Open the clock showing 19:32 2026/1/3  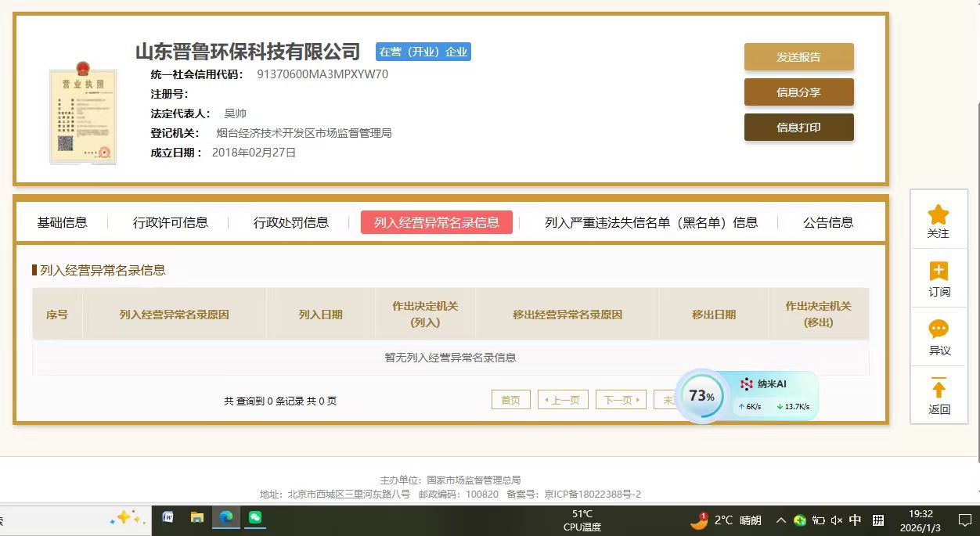[x=921, y=520]
